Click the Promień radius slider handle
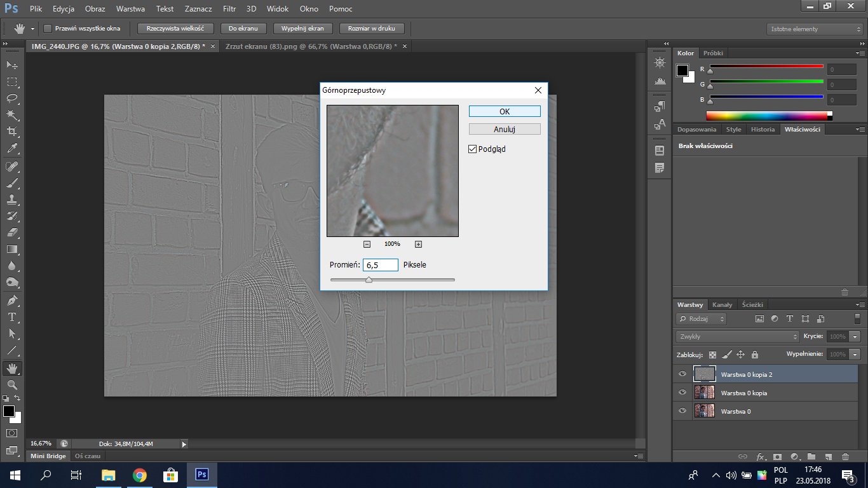 pyautogui.click(x=369, y=280)
